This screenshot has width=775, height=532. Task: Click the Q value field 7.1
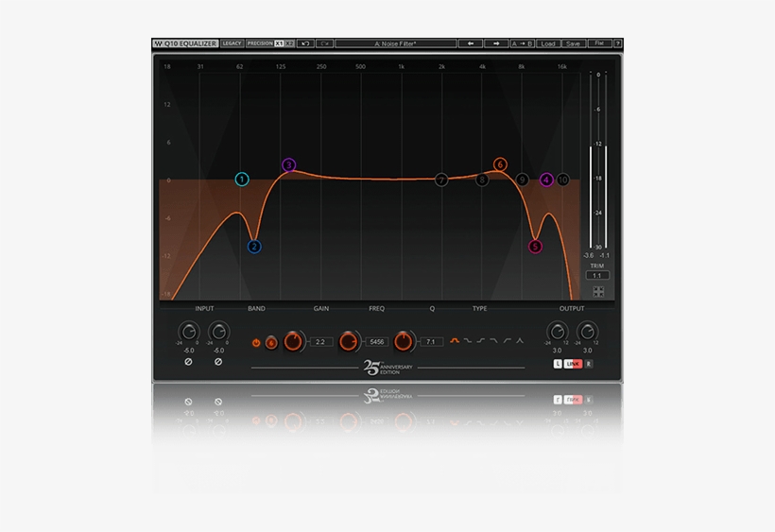[432, 342]
